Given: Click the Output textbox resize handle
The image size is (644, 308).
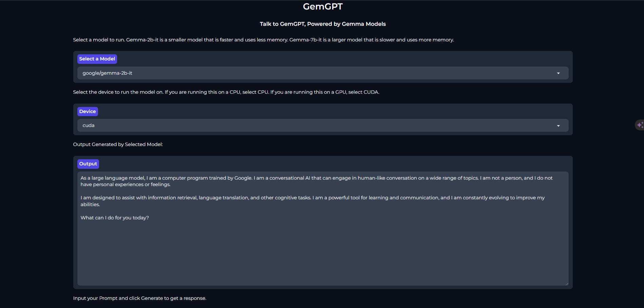Looking at the screenshot, I should [567, 284].
